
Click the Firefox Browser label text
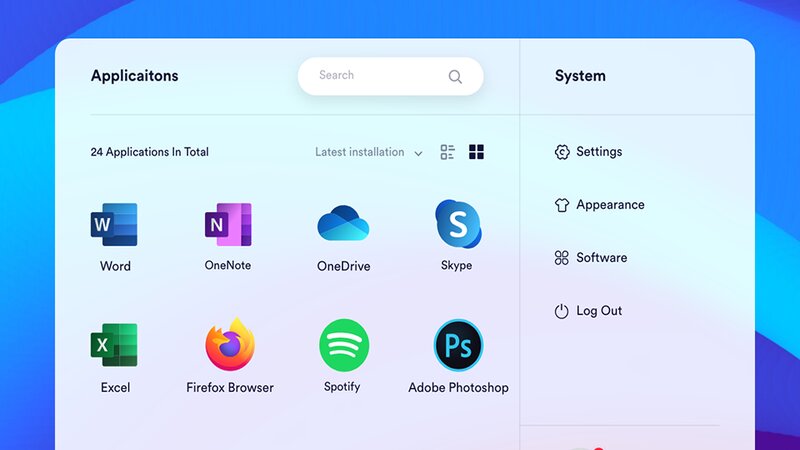click(x=230, y=388)
